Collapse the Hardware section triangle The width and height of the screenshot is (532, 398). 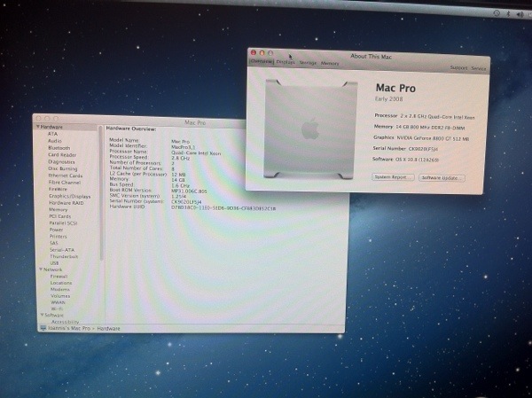[x=37, y=127]
